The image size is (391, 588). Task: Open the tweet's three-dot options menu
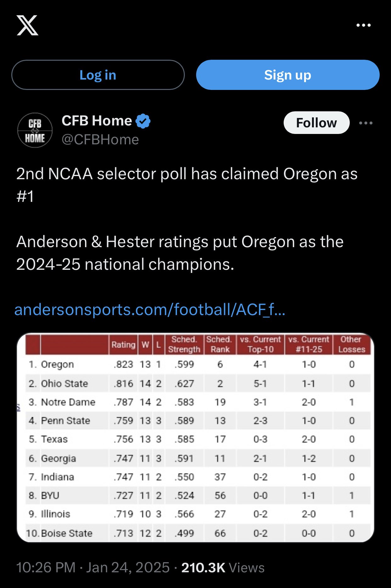[366, 123]
